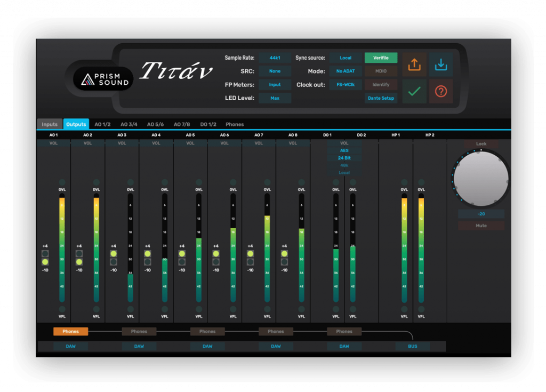Viewport: 546px width, 392px height.
Task: Mute the headphone output
Action: (x=480, y=226)
